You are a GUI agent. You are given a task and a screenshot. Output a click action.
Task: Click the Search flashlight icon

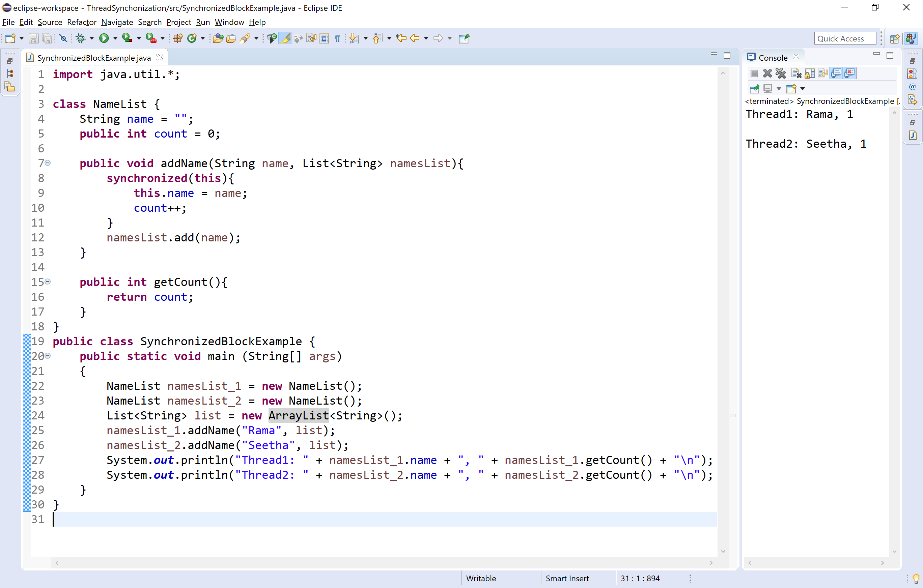[x=245, y=38]
